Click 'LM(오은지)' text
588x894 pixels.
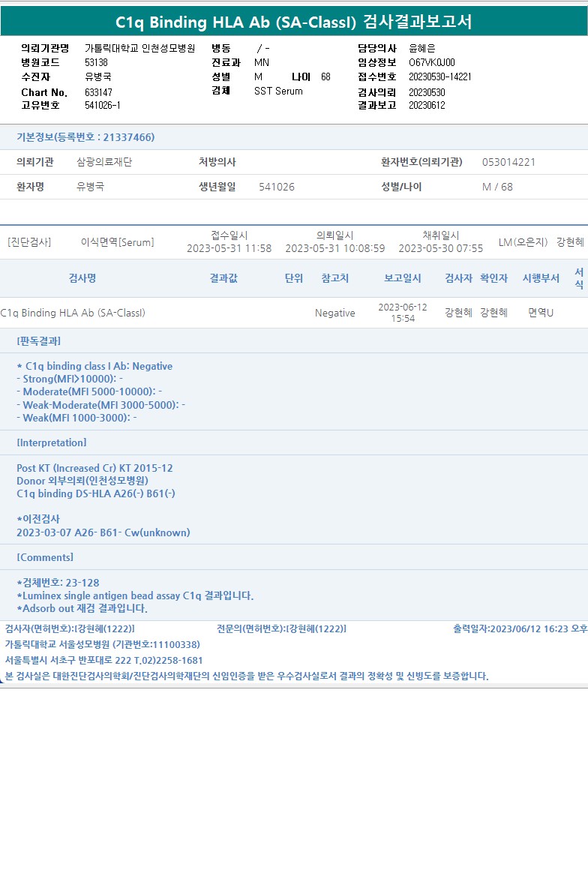click(x=523, y=242)
